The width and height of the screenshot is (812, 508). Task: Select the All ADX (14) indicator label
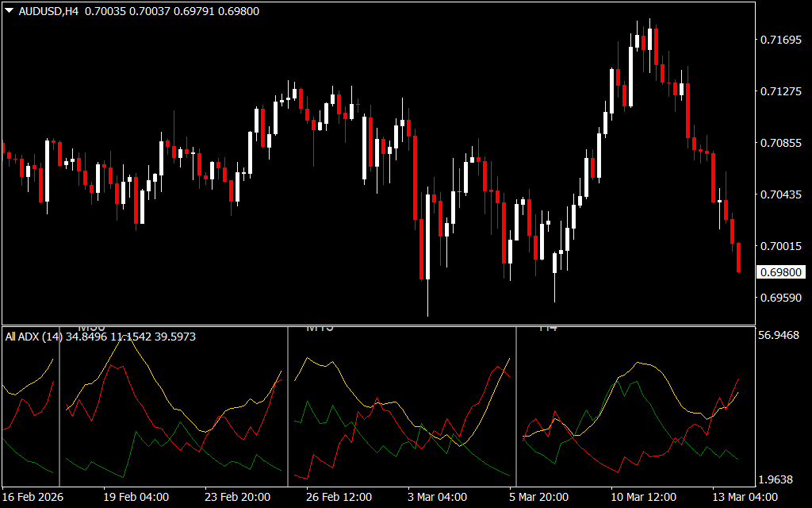pos(34,337)
